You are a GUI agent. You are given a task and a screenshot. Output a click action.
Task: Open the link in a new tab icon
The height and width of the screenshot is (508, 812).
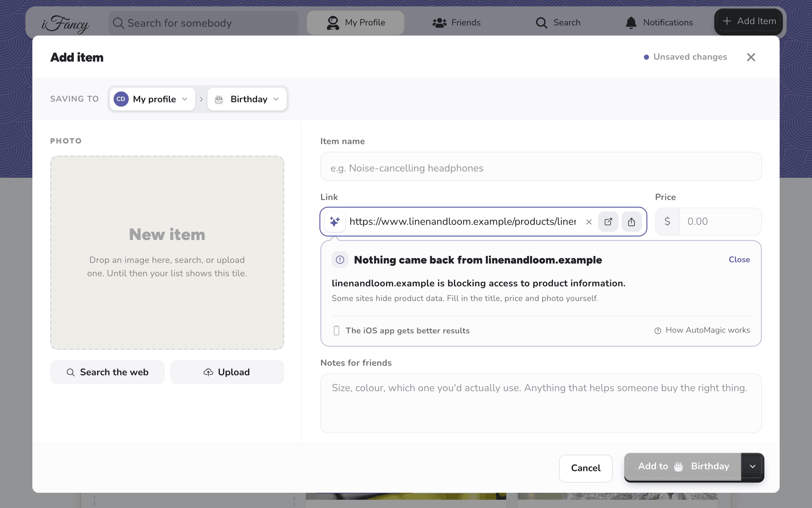(x=608, y=222)
